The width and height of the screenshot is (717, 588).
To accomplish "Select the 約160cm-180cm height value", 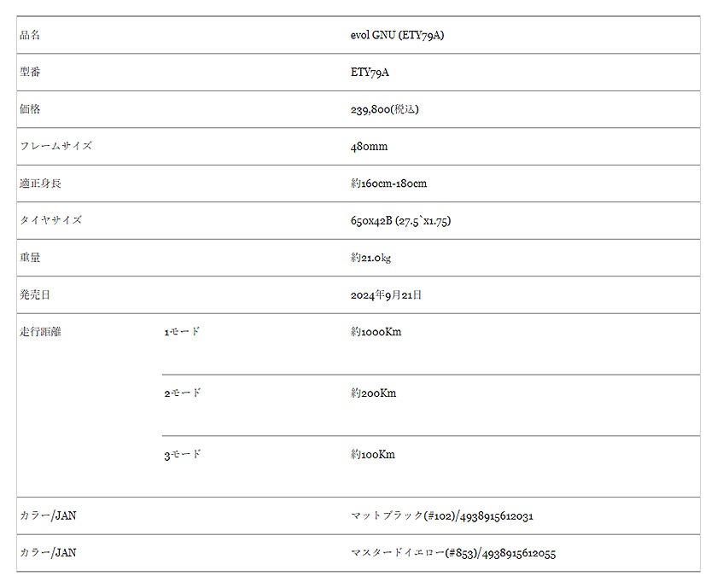I will point(388,183).
